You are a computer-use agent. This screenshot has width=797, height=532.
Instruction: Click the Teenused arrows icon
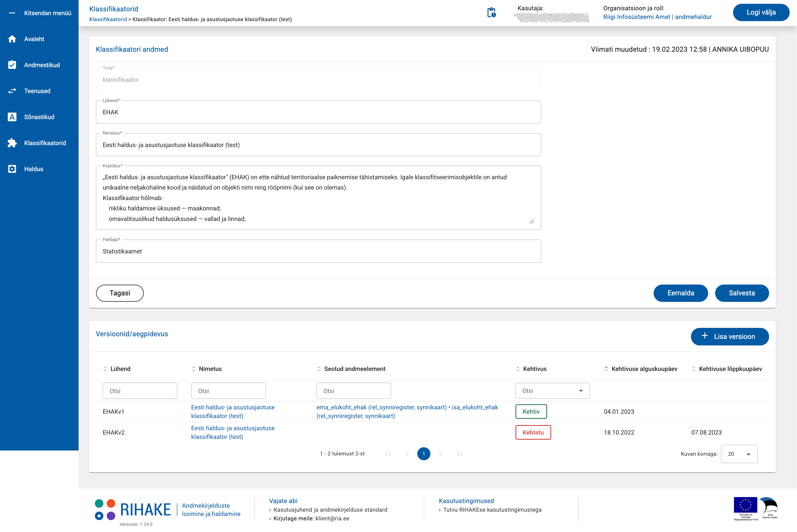12,91
